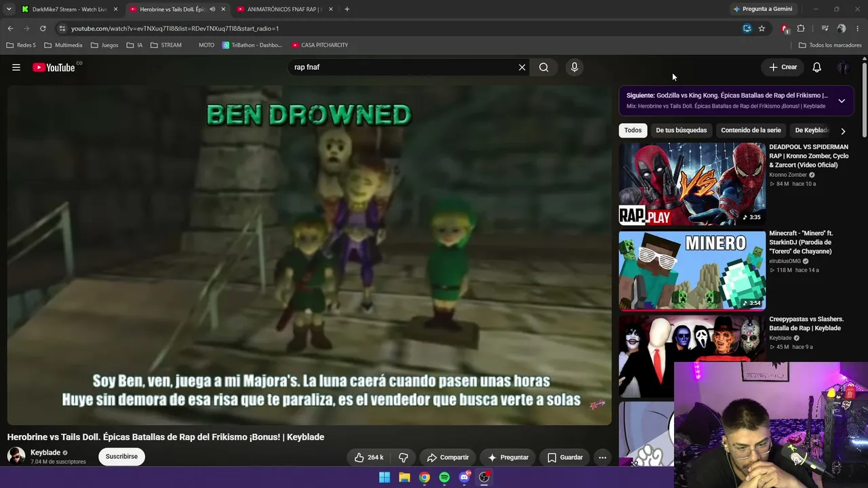This screenshot has height=488, width=868.
Task: Like the video showing 264 k
Action: (x=368, y=457)
